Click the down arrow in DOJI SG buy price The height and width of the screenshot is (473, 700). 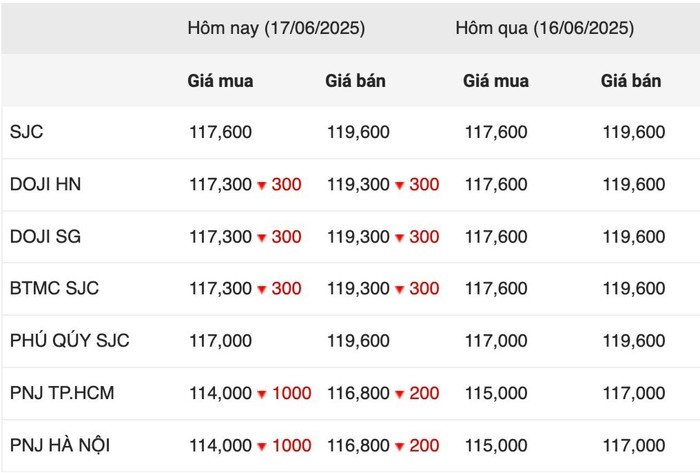pos(262,237)
